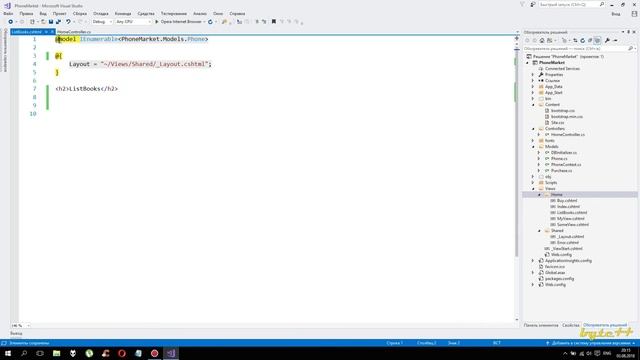Open the browser selector dropdown arrow
The image size is (640, 360).
pyautogui.click(x=204, y=22)
